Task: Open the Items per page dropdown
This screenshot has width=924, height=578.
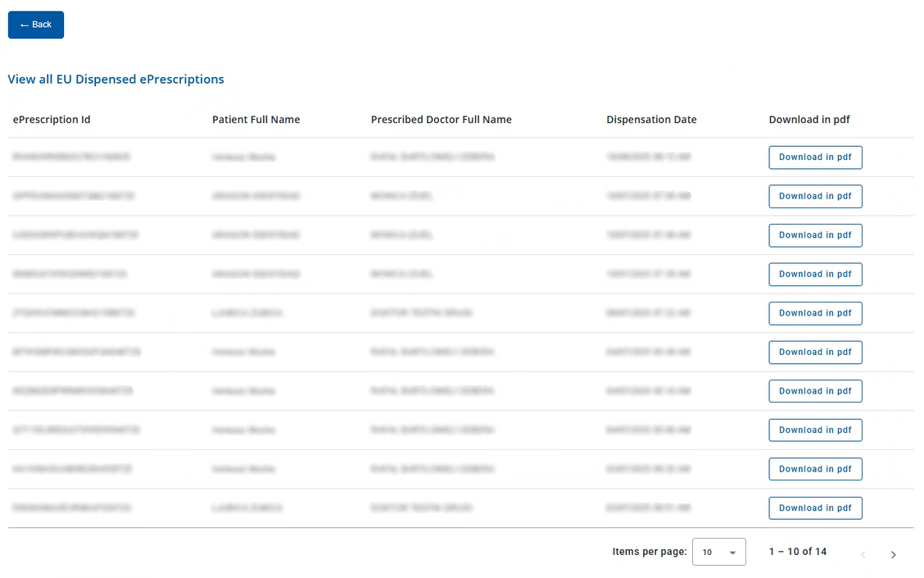Action: (x=718, y=553)
